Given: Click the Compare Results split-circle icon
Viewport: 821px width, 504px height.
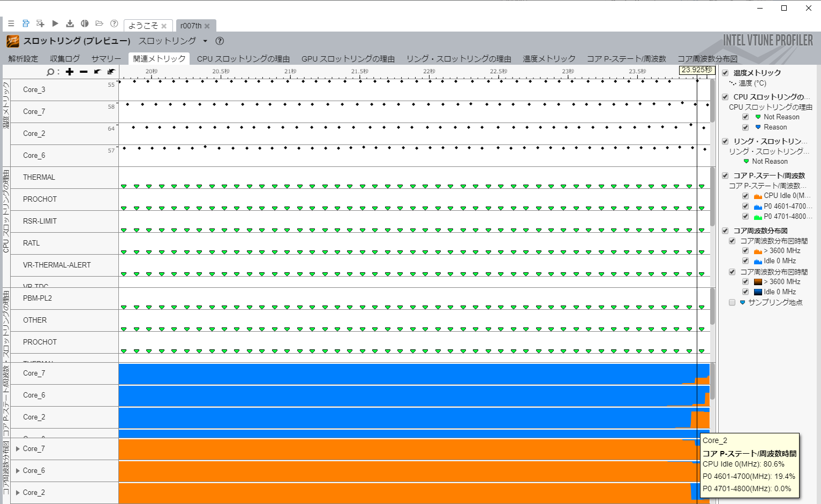Looking at the screenshot, I should [x=85, y=24].
